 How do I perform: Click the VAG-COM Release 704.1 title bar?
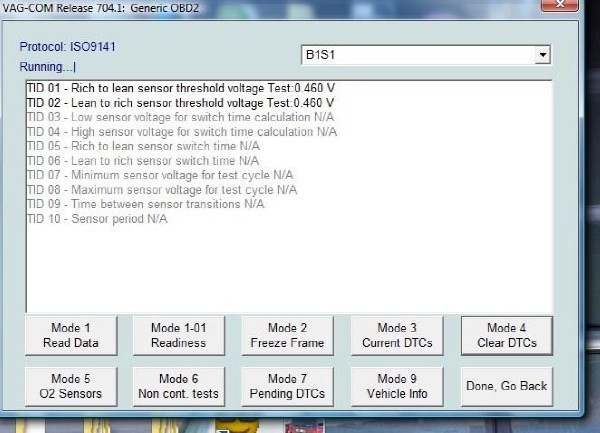[x=101, y=8]
